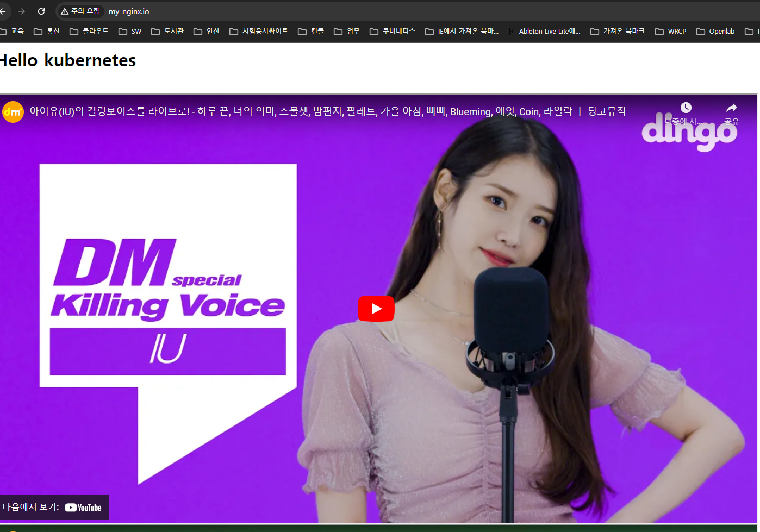Click the Watch later clock icon
Viewport: 760px width, 532px height.
pyautogui.click(x=686, y=108)
